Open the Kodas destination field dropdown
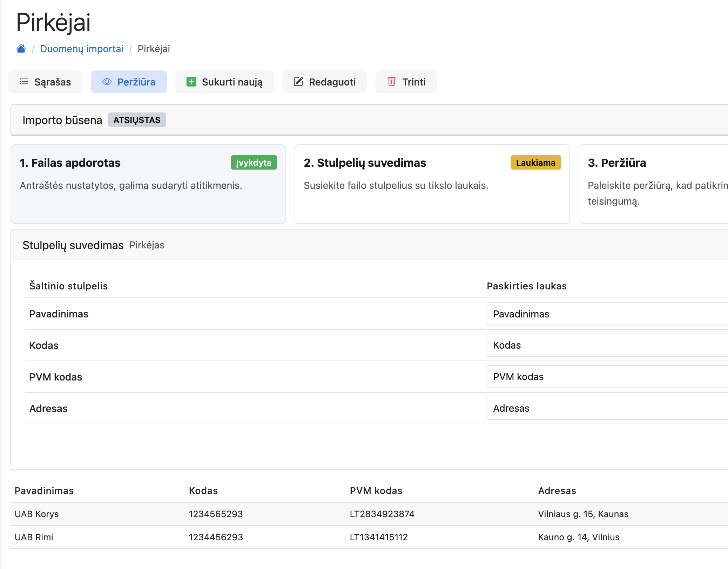Viewport: 728px width, 569px height. coord(607,345)
